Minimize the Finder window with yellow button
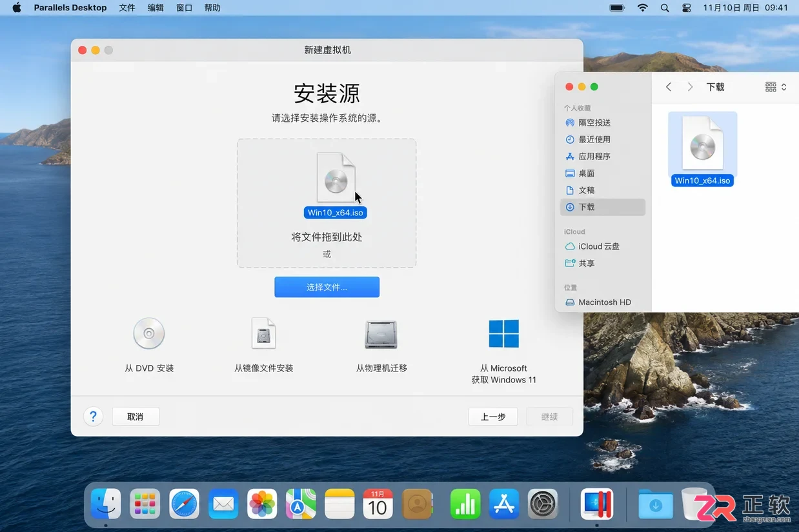 click(x=582, y=87)
